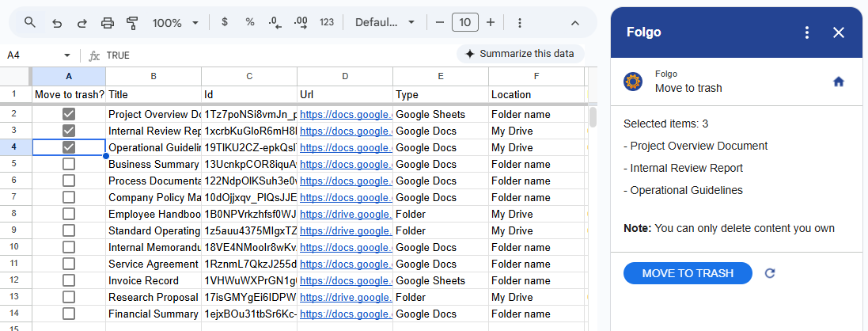Increase decimal places

301,22
